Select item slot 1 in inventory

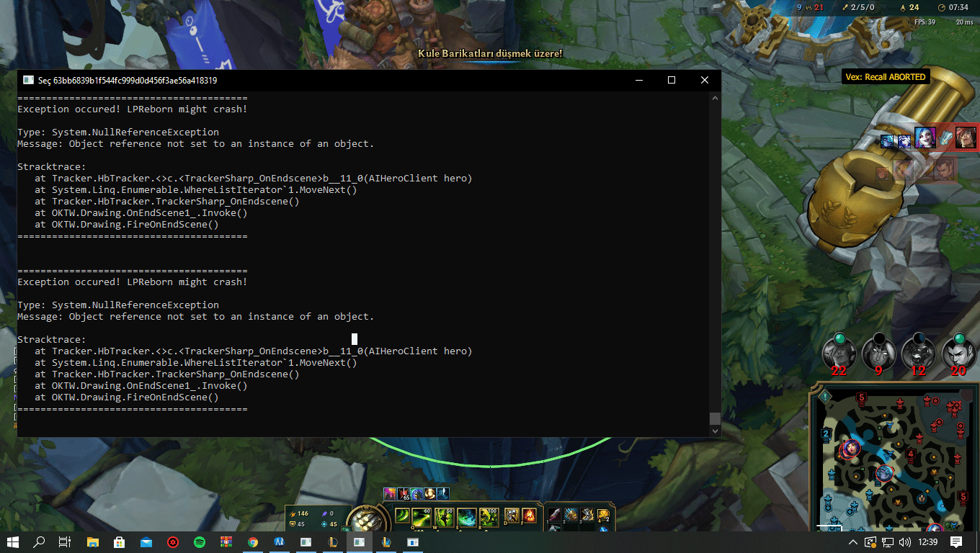click(x=555, y=515)
